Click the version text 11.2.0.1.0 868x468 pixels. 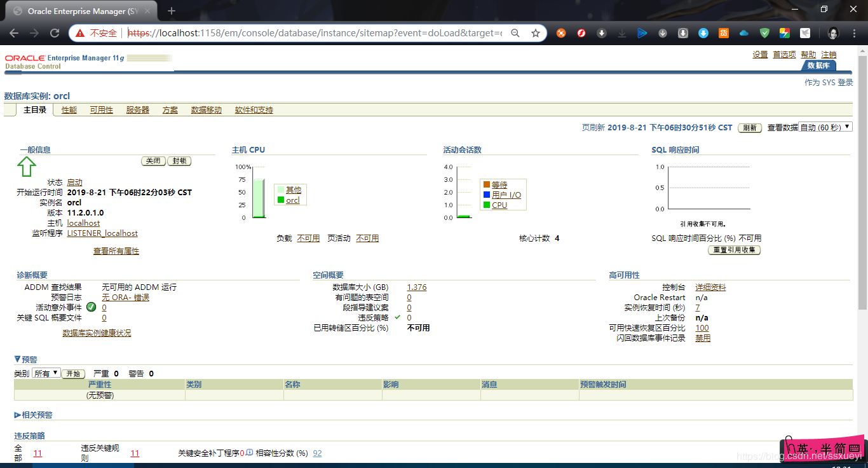coord(85,213)
